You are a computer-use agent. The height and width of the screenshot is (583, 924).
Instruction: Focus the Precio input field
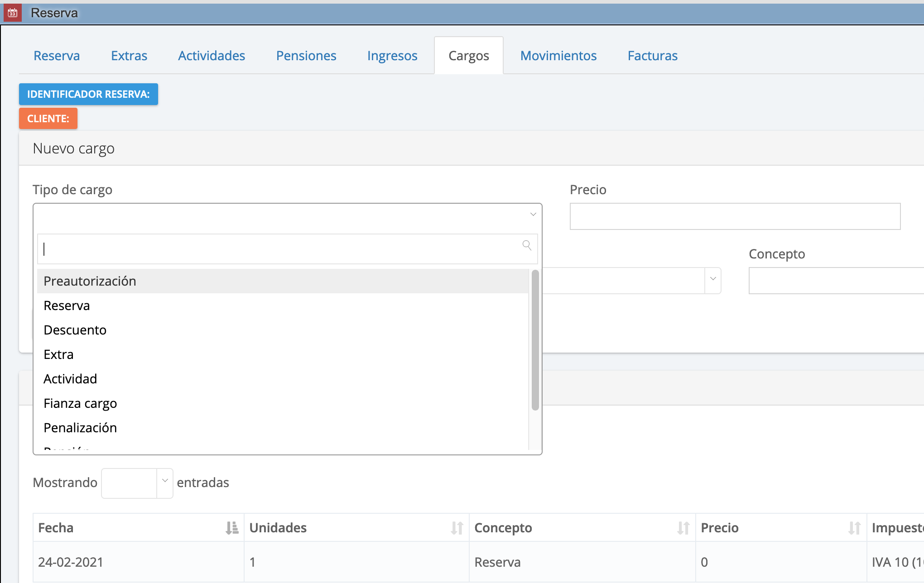pos(735,216)
